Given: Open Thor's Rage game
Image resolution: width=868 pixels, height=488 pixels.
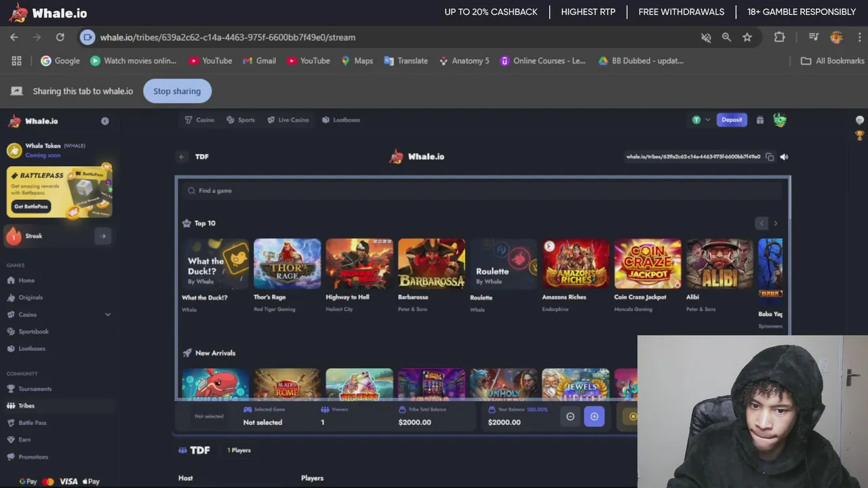Looking at the screenshot, I should [288, 264].
